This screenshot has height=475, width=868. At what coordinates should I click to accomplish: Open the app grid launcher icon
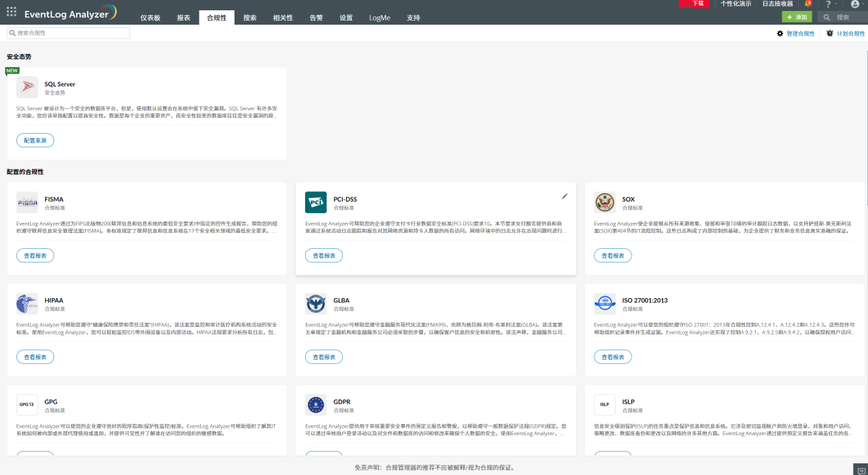click(x=11, y=12)
